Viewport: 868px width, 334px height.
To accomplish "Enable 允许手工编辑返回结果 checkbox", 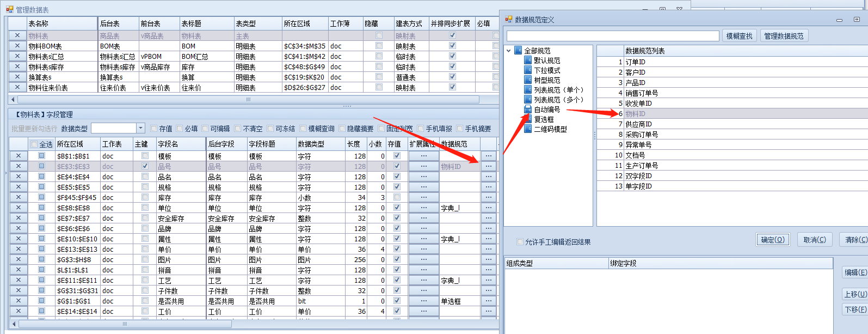I will coord(520,242).
